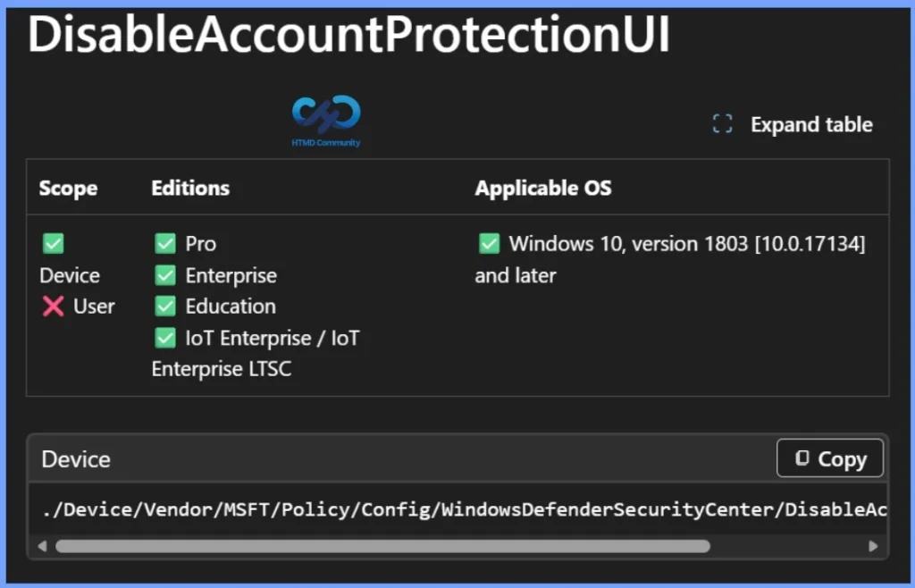
Task: Click the red X icon beside User
Action: (x=54, y=307)
